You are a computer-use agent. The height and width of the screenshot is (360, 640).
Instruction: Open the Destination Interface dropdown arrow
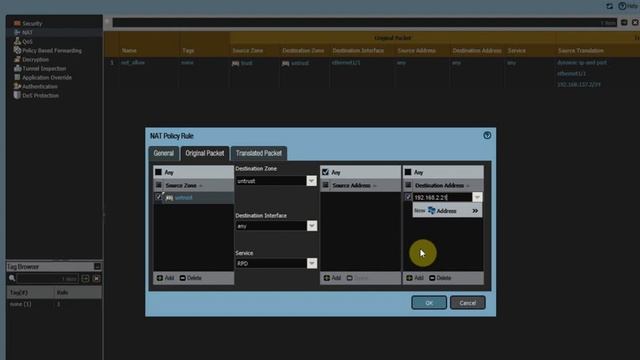[311, 226]
